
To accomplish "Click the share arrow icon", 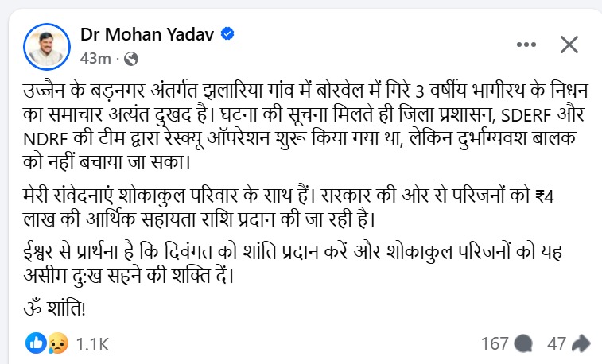I will (x=581, y=343).
